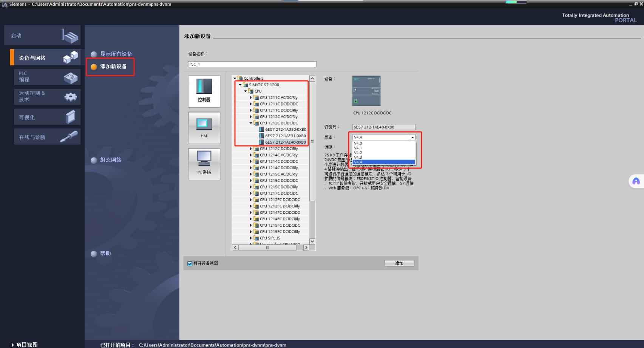Open the PLC 编程 sidebar section
This screenshot has width=644, height=348.
point(42,77)
